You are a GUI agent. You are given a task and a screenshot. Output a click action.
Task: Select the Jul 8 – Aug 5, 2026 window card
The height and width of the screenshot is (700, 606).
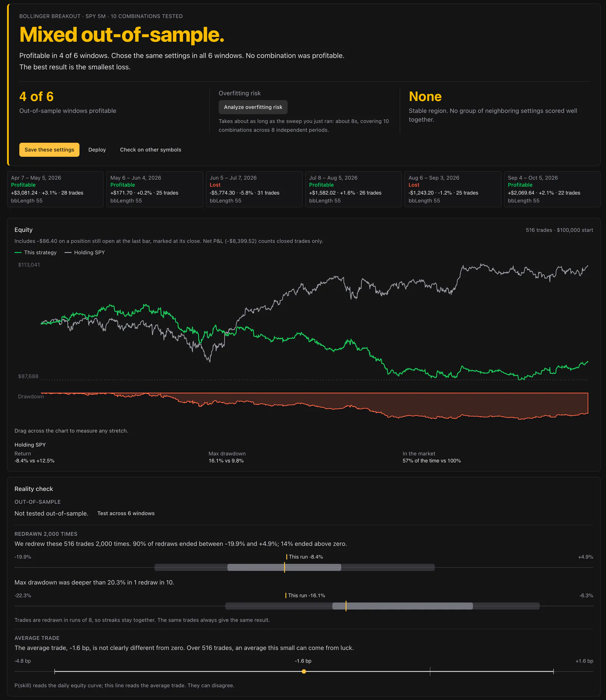353,189
